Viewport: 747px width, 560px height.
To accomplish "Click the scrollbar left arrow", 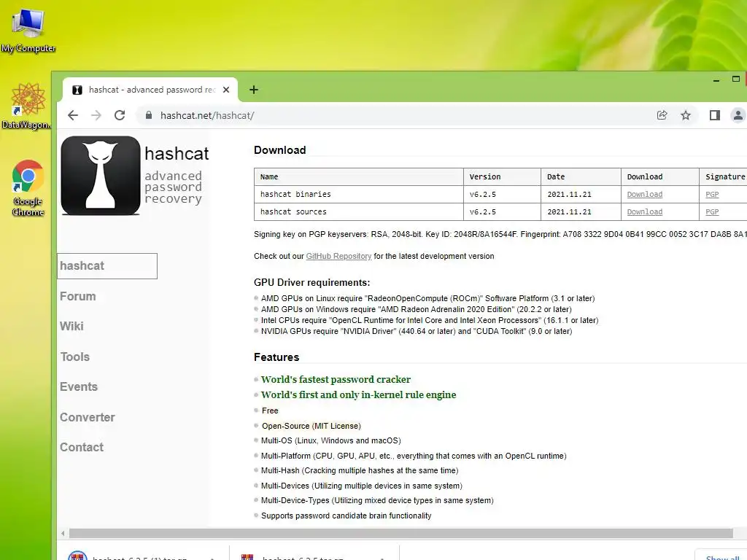I will point(63,533).
